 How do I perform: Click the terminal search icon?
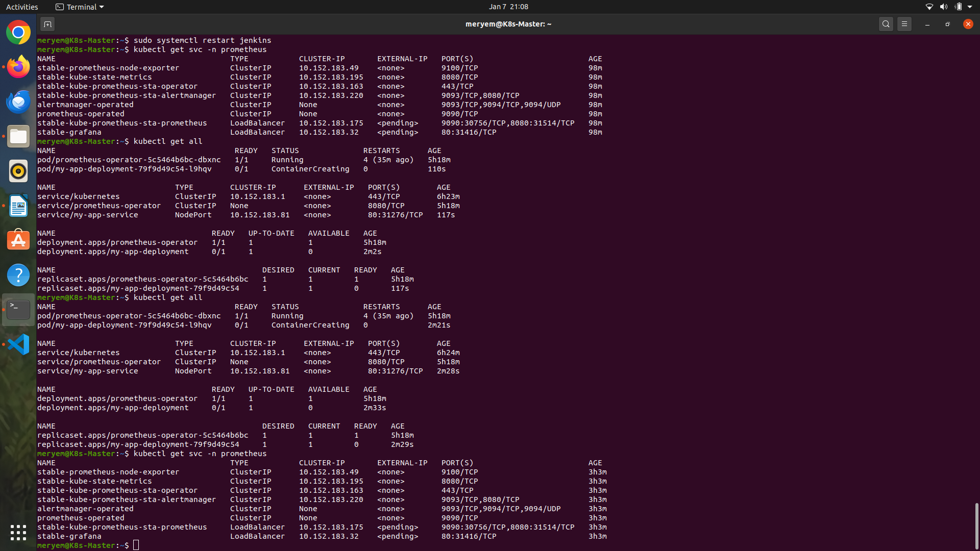(x=886, y=24)
